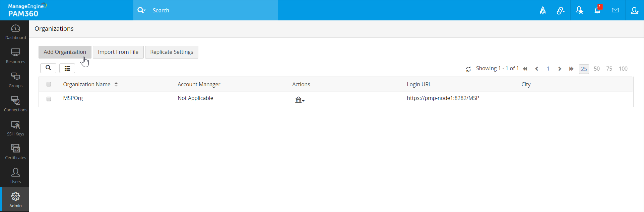
Task: Click Import From File button
Action: [x=118, y=52]
